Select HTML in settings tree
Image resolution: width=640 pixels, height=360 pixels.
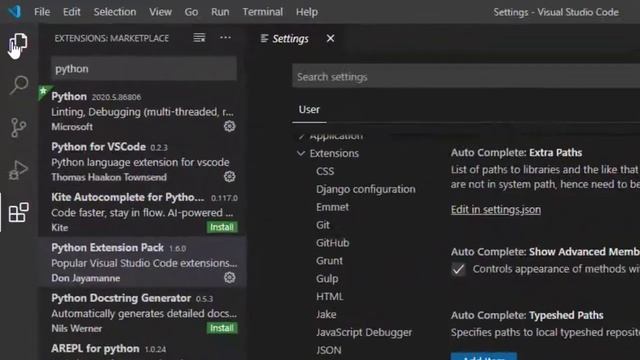pos(330,297)
